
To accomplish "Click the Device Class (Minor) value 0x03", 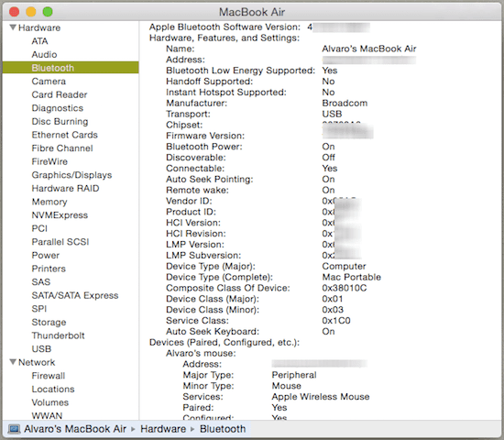I will tap(333, 310).
